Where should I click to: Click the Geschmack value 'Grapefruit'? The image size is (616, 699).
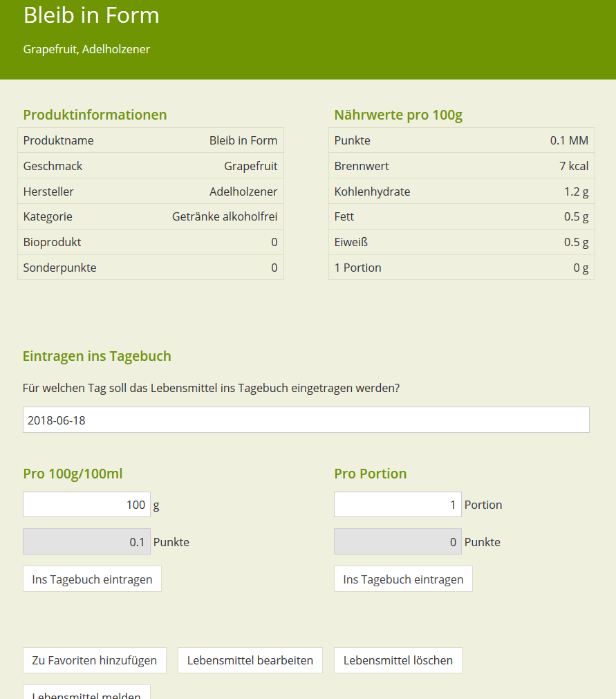click(250, 166)
